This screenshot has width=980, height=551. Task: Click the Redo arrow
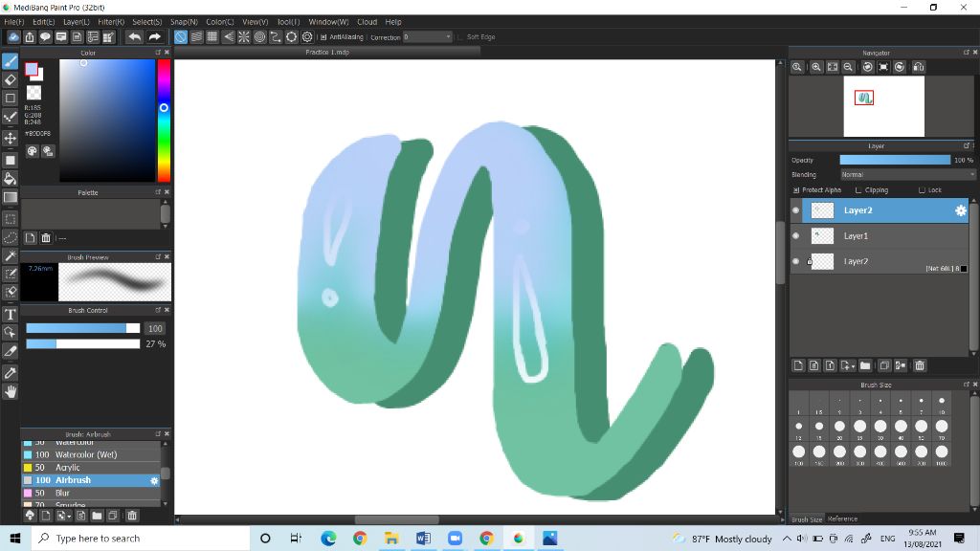tap(154, 37)
